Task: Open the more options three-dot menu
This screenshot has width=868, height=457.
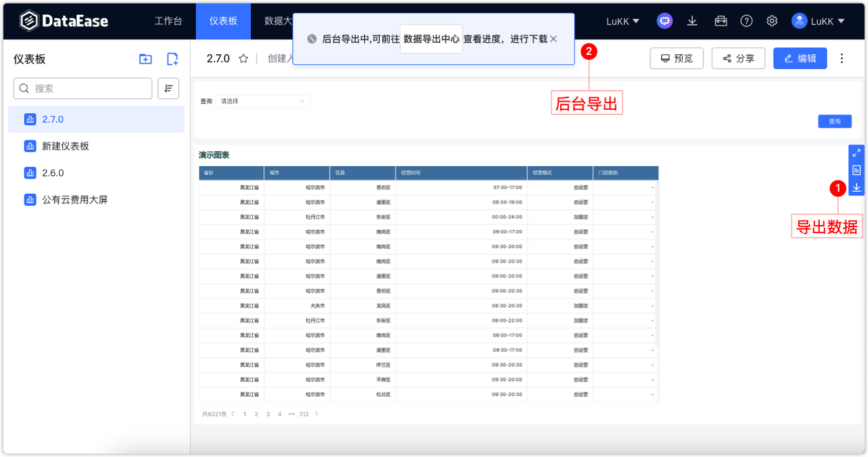Action: coord(842,58)
